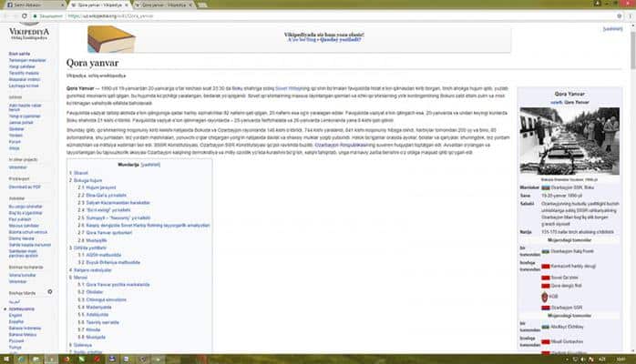Go to the Bokuga hujum contents entry
This screenshot has width=636, height=364.
[87, 180]
